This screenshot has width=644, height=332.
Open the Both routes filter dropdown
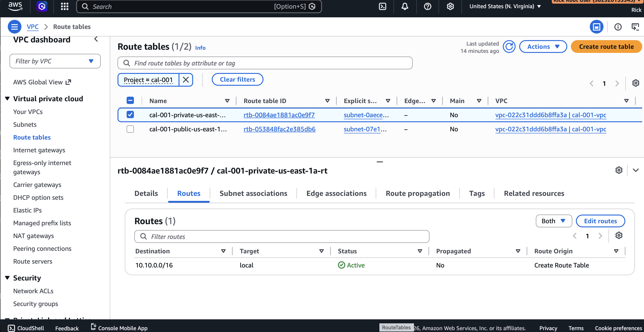tap(554, 221)
